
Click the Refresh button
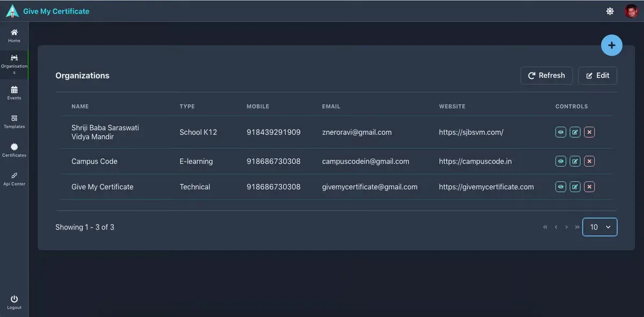pos(546,76)
